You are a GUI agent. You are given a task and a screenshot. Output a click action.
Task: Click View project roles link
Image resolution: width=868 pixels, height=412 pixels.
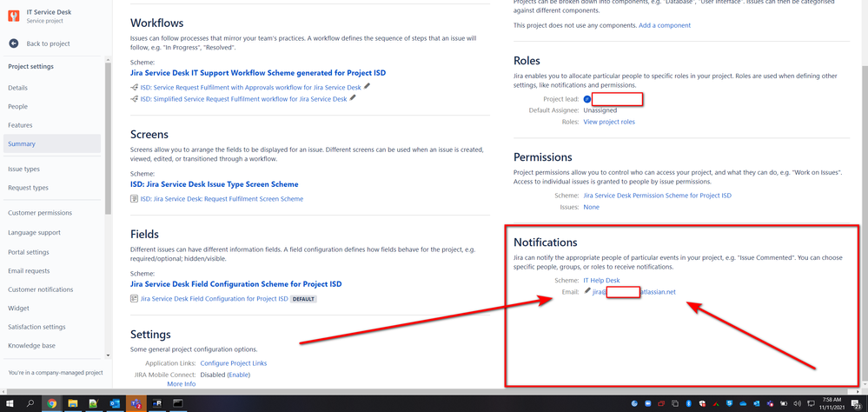pyautogui.click(x=609, y=122)
